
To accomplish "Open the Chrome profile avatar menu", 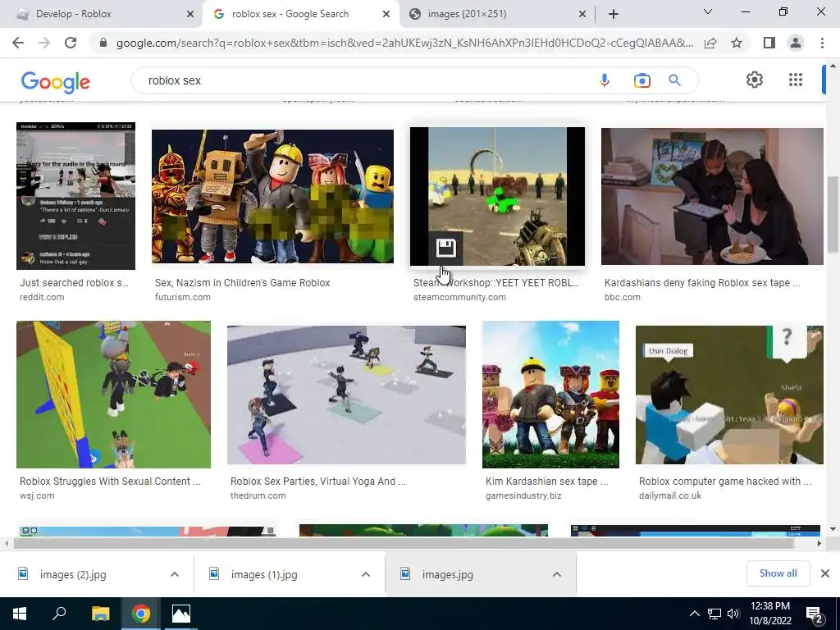I will [x=796, y=43].
